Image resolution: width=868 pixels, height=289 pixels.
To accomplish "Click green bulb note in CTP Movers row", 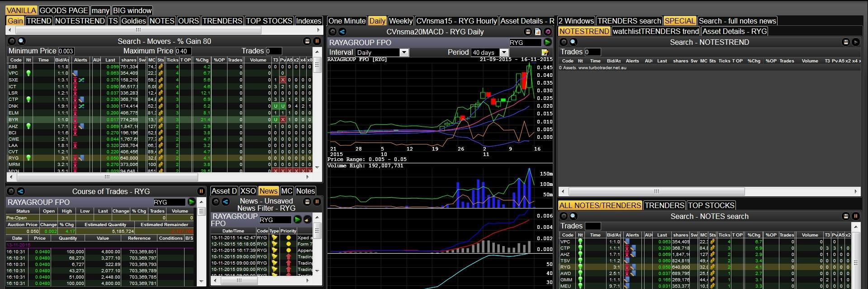I will tap(28, 99).
